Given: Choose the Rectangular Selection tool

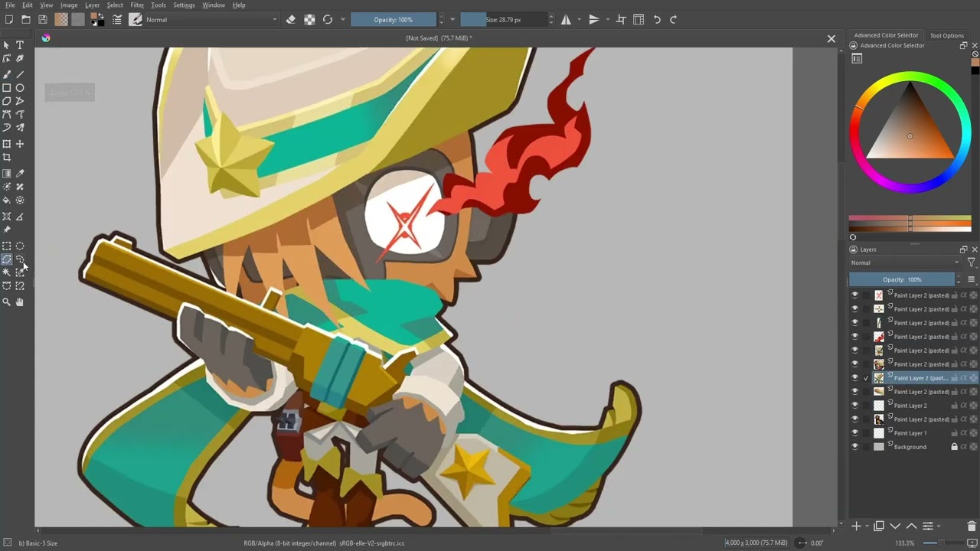Looking at the screenshot, I should pos(7,246).
